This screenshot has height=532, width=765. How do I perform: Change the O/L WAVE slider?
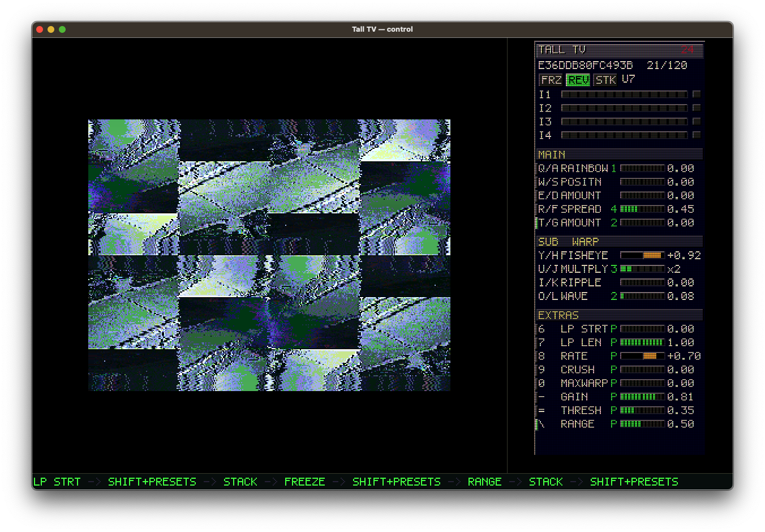click(x=642, y=296)
